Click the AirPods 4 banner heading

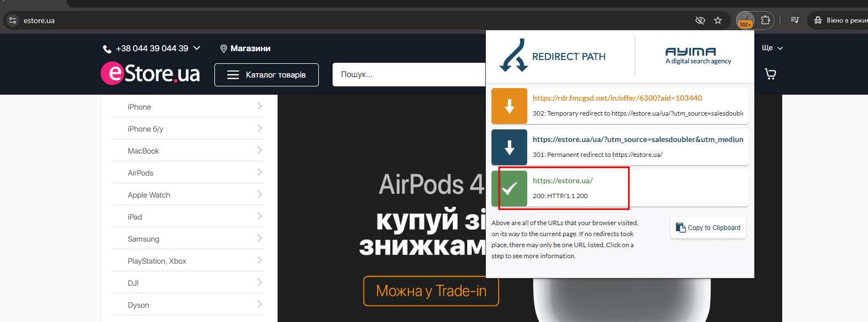[x=432, y=184]
